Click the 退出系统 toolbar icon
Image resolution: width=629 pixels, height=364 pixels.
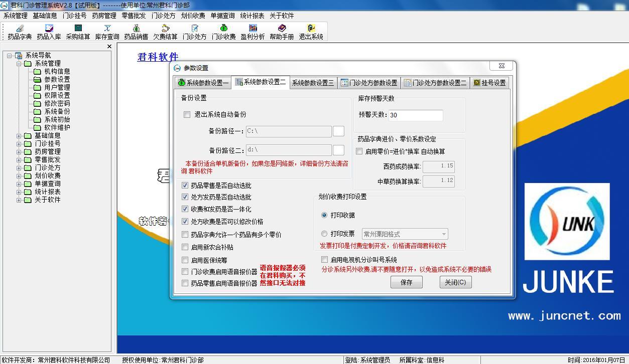pyautogui.click(x=311, y=32)
